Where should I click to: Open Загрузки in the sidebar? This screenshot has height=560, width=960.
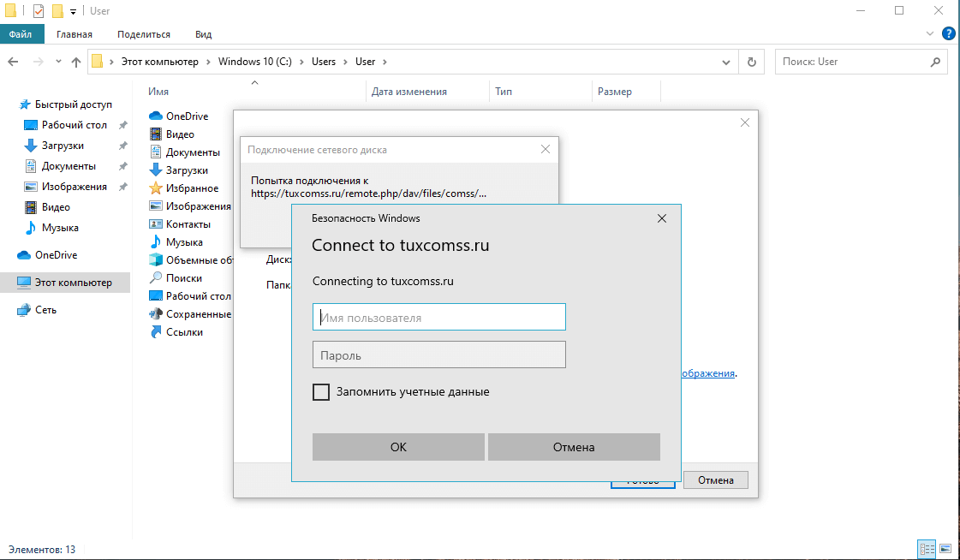(x=63, y=146)
